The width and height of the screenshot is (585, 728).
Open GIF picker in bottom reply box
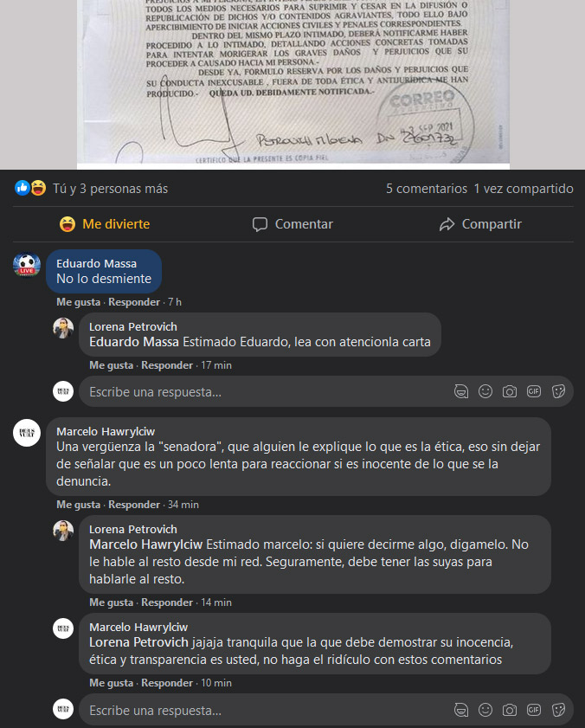534,710
